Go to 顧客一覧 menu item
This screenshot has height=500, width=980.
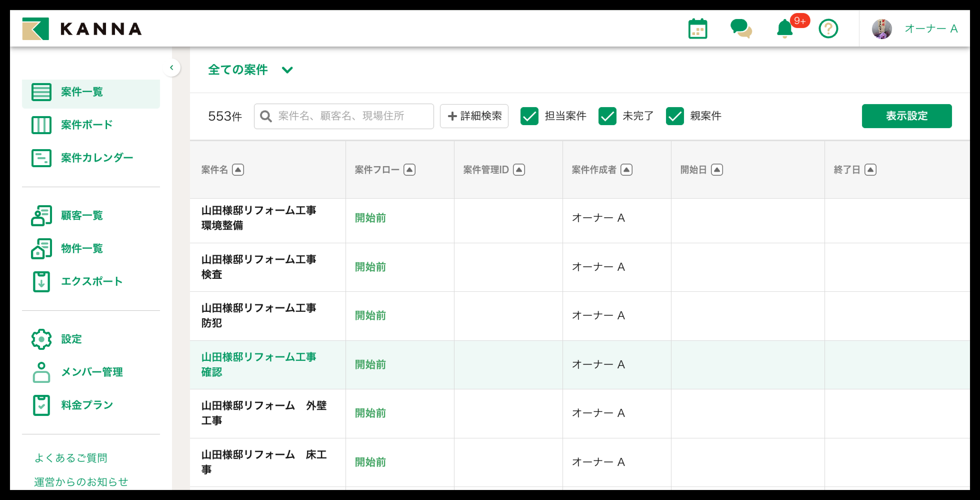[82, 215]
